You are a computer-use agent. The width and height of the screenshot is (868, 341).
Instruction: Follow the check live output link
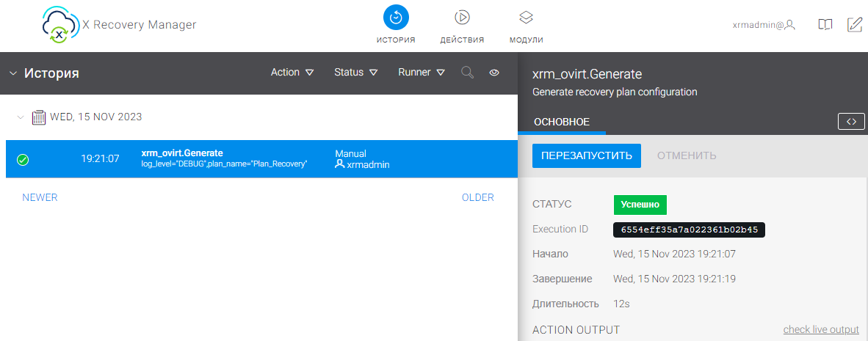821,330
